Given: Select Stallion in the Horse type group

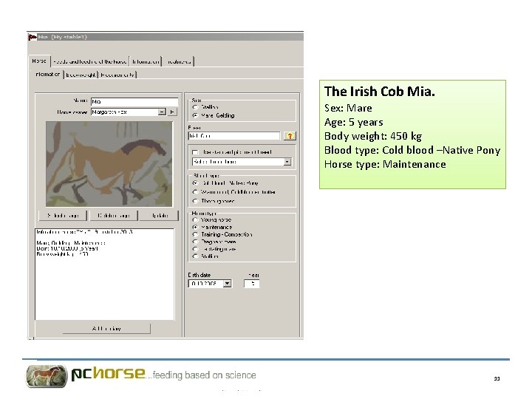Looking at the screenshot, I should click(x=195, y=256).
